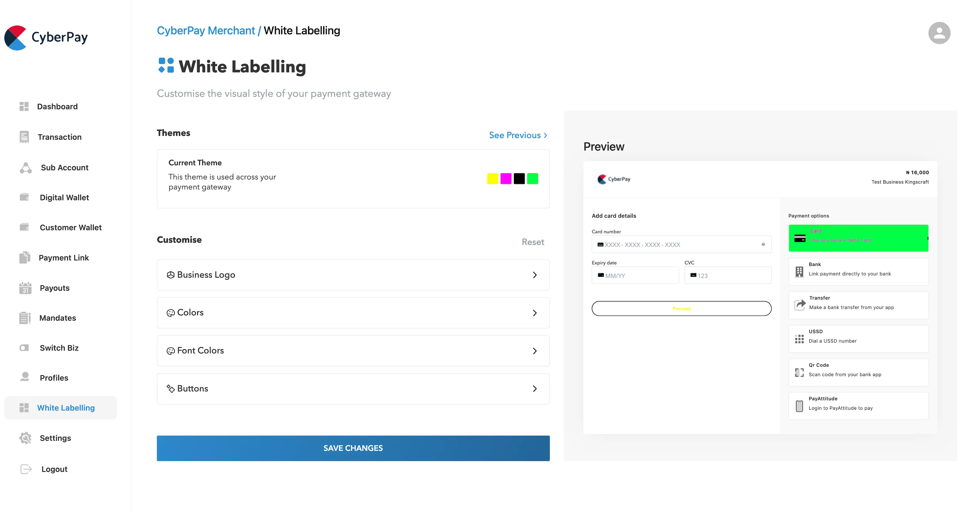Viewport: 980px width, 512px height.
Task: Click the Sub Account icon
Action: [x=26, y=168]
